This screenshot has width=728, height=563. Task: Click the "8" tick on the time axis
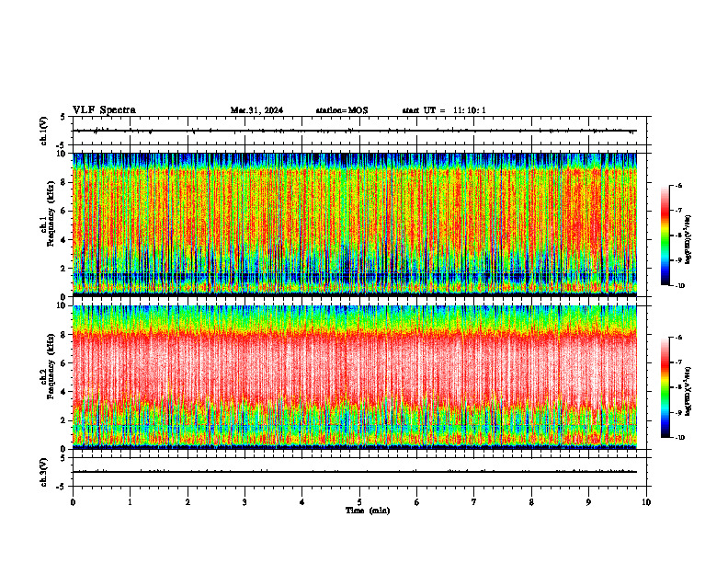tap(531, 502)
